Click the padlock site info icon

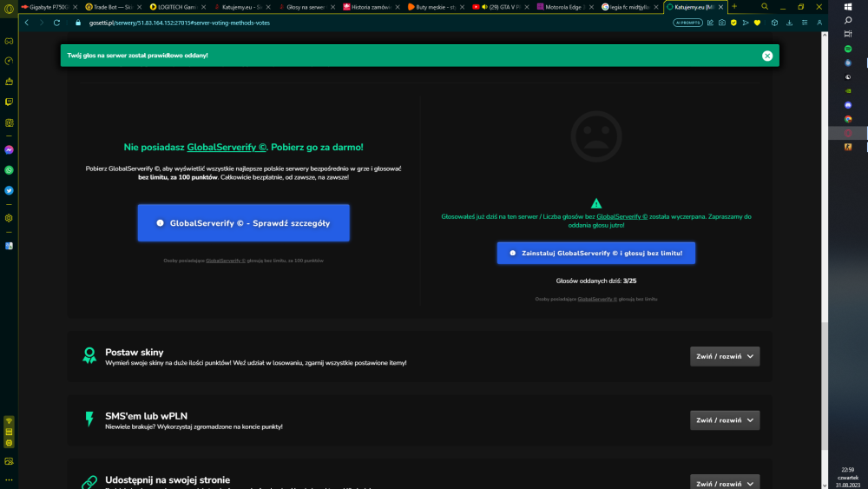click(78, 23)
